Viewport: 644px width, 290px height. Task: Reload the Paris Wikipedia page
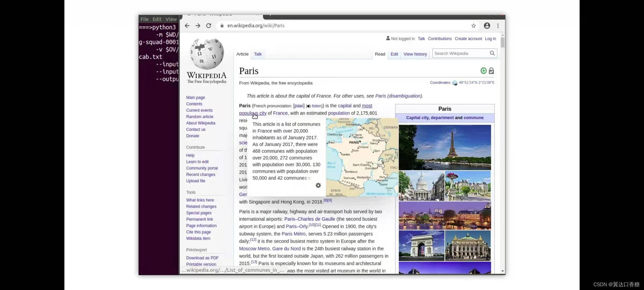point(208,26)
